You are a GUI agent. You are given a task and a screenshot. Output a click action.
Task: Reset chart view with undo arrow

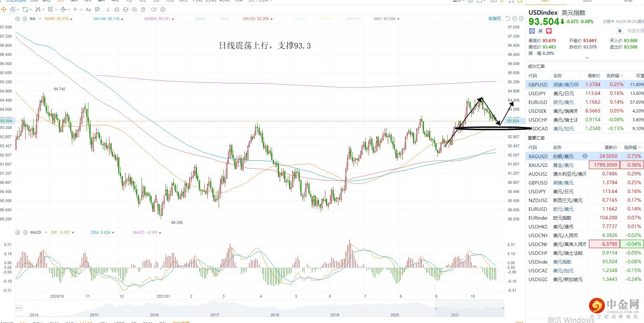[x=508, y=19]
